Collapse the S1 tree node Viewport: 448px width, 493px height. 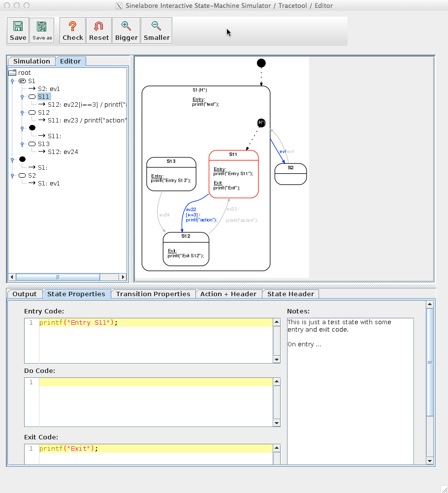[12, 81]
